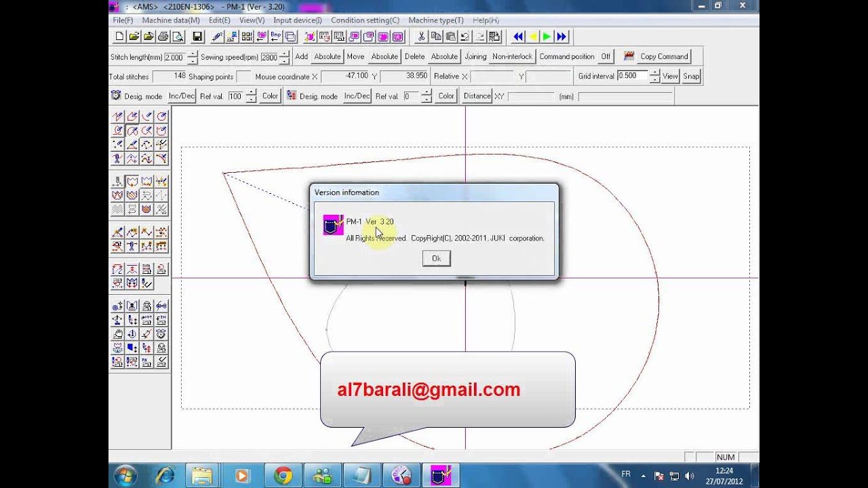Click the Copy Command button
Image resolution: width=868 pixels, height=488 pixels.
point(664,56)
